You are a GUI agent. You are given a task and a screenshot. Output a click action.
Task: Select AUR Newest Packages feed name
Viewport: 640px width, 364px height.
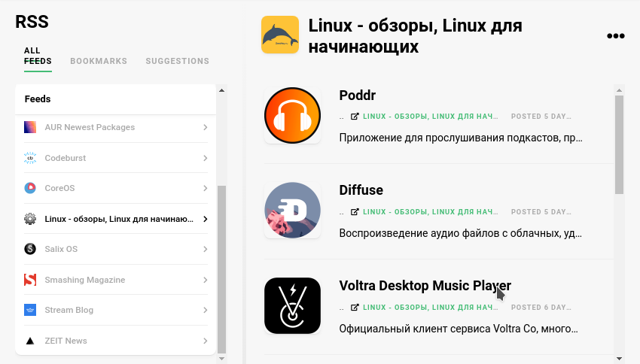[x=90, y=127]
